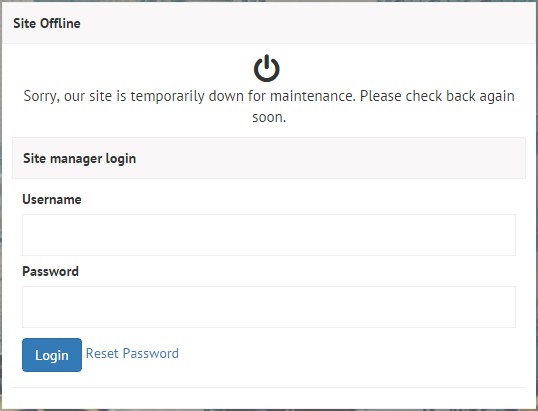
Task: Focus the Password input field
Action: (269, 307)
